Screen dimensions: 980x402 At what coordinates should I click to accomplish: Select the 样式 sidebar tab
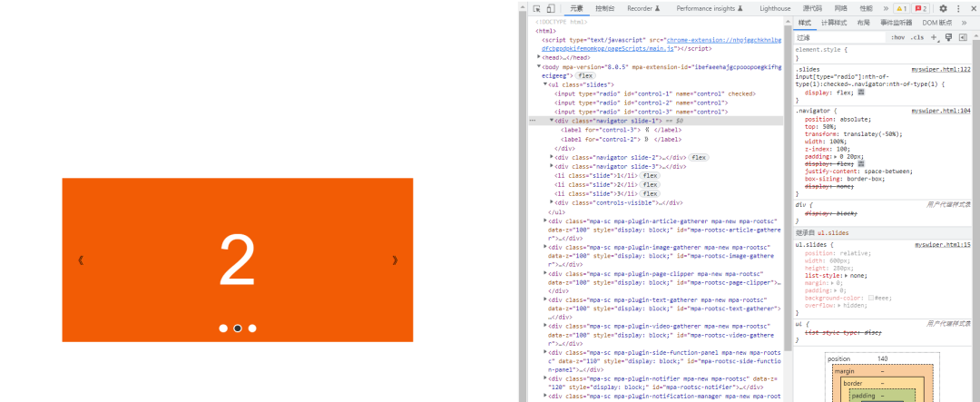pyautogui.click(x=805, y=23)
